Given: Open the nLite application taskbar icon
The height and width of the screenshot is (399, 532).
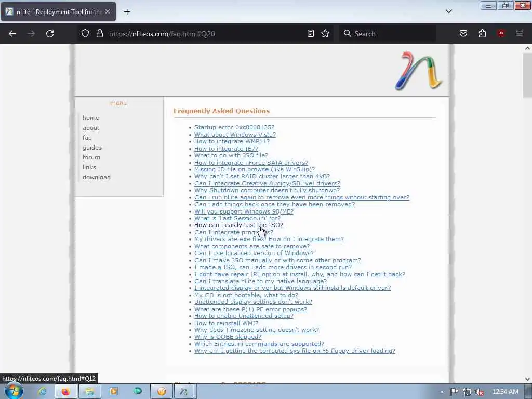Looking at the screenshot, I should pyautogui.click(x=183, y=392).
